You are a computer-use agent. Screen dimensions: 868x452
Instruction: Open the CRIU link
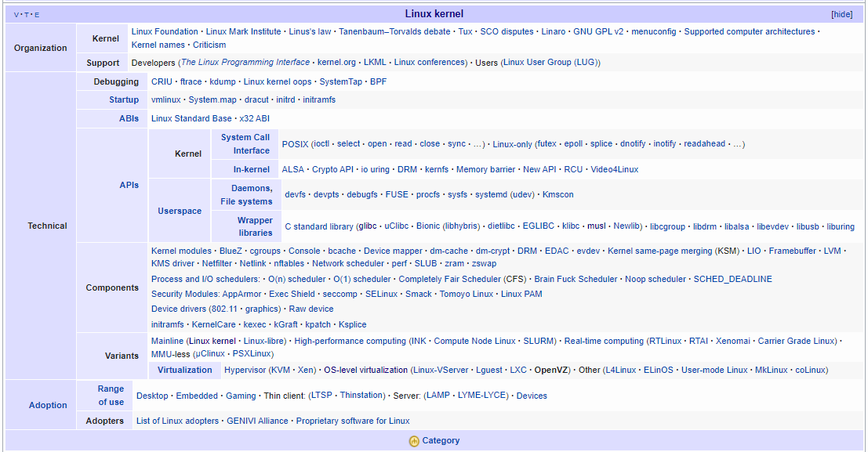click(x=162, y=81)
